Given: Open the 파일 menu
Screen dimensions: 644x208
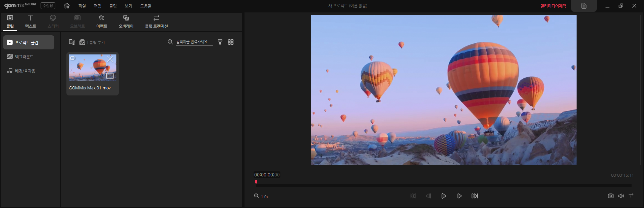Looking at the screenshot, I should (82, 6).
